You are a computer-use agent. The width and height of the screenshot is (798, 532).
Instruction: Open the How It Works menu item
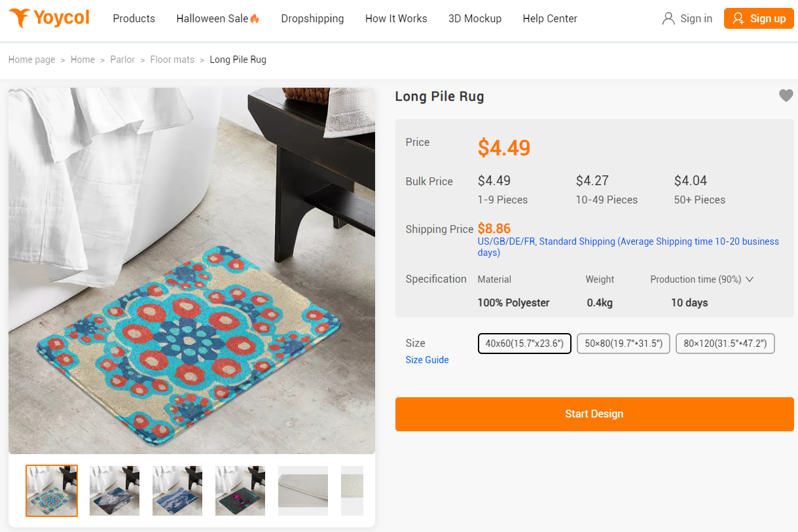tap(395, 18)
